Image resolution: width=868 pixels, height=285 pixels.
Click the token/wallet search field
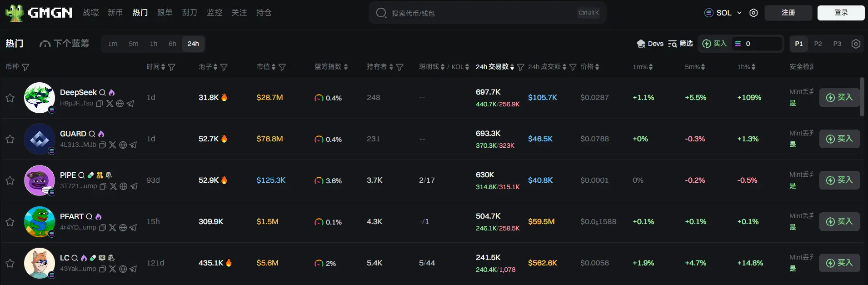(482, 13)
